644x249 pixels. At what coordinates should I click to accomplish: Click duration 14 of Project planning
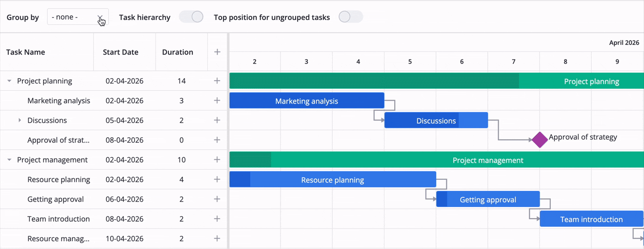click(x=181, y=81)
